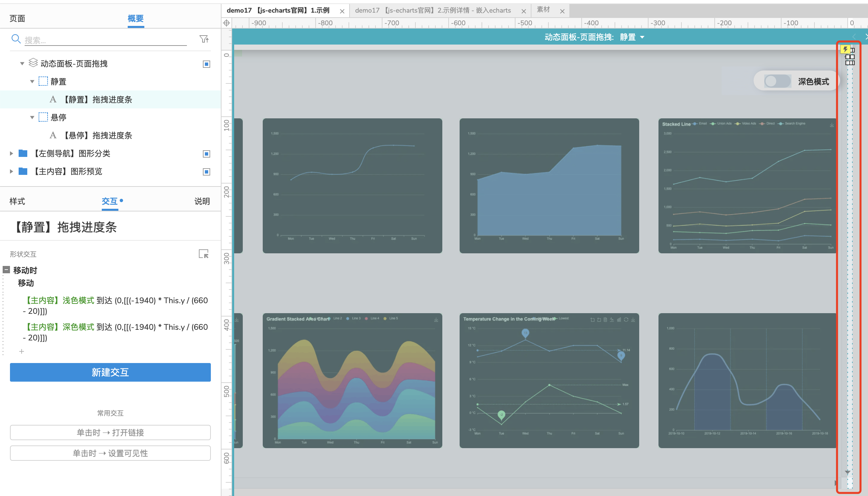
Task: Collapse the 悬停 state node
Action: 32,118
